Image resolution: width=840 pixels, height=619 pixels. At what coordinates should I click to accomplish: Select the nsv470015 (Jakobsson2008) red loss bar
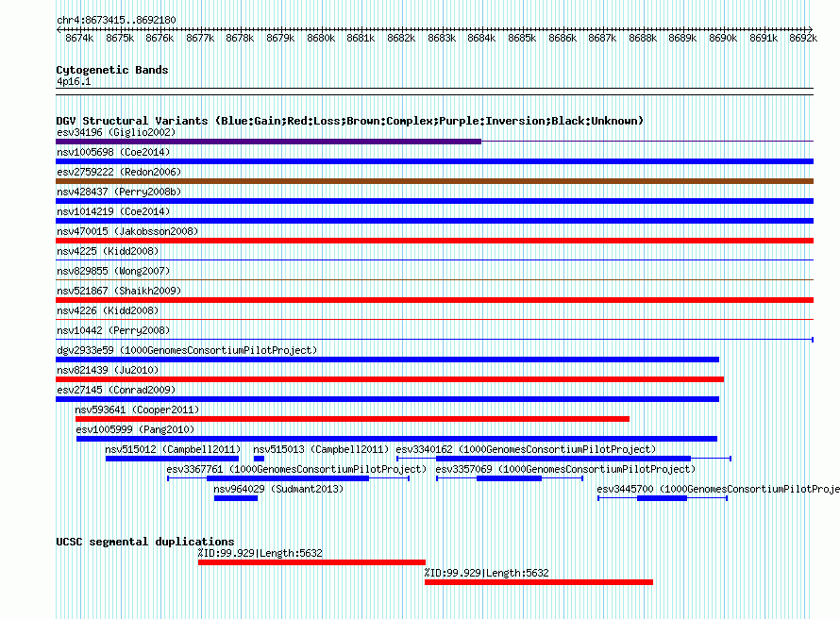[434, 241]
